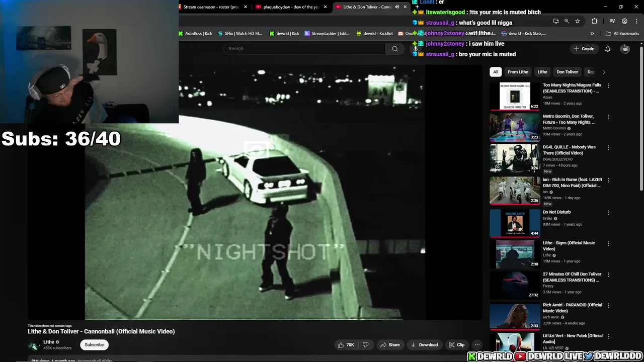Open options for Too Many Nights/Niagara Falls video
Screen dimensions: 644x362
click(608, 86)
